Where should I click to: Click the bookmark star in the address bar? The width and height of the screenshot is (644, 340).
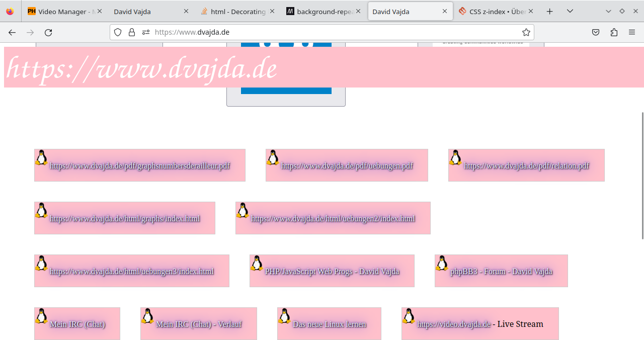click(526, 32)
